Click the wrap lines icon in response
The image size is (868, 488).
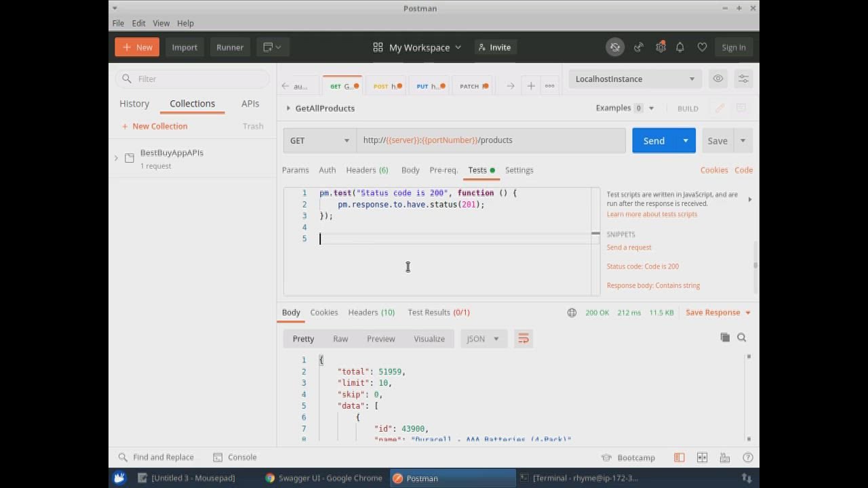point(524,339)
